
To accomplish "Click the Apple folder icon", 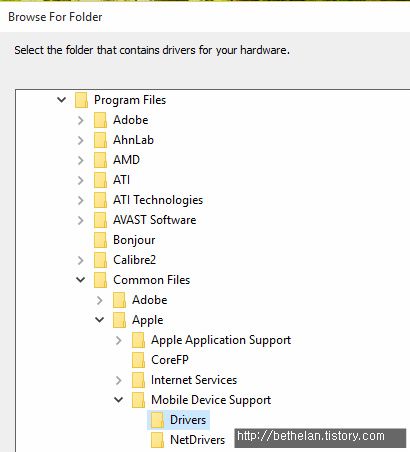I will click(119, 320).
